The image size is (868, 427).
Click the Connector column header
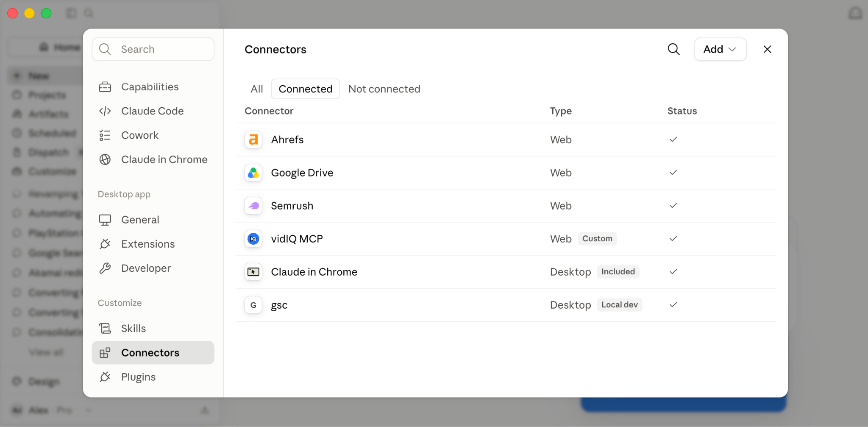pos(269,111)
